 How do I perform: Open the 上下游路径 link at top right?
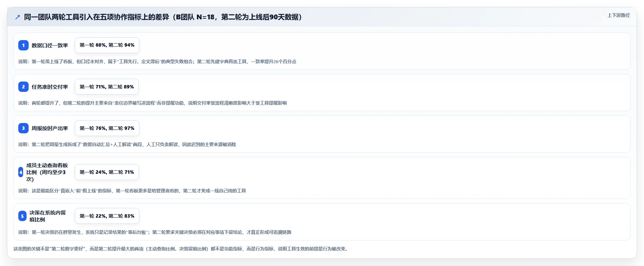coord(618,15)
